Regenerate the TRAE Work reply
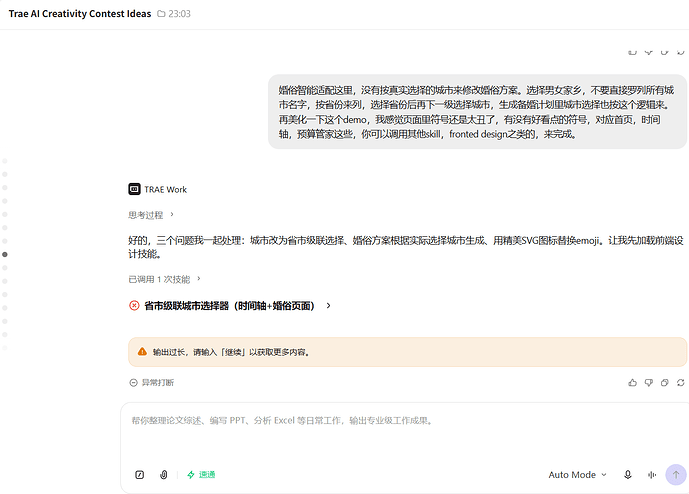The width and height of the screenshot is (689, 494). tap(681, 383)
